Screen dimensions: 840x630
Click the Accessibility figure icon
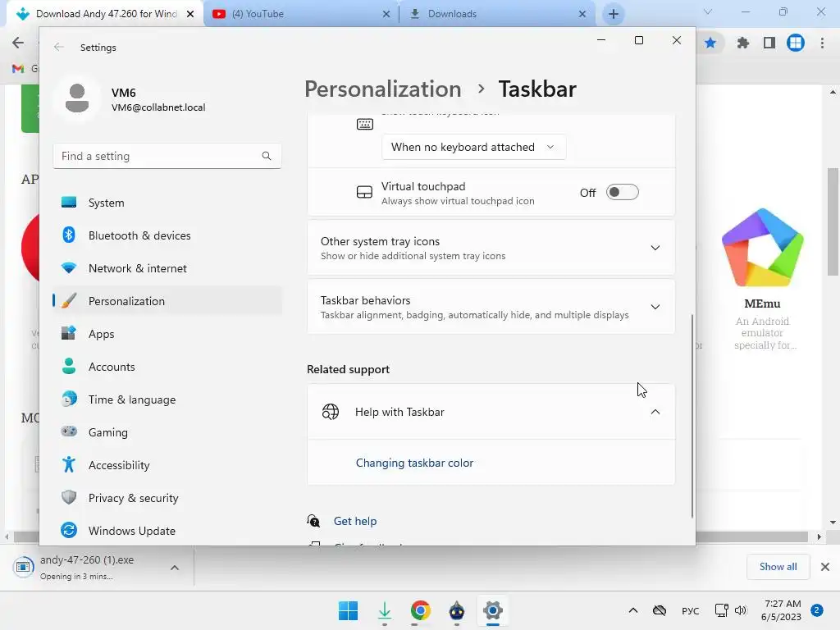[x=69, y=464]
